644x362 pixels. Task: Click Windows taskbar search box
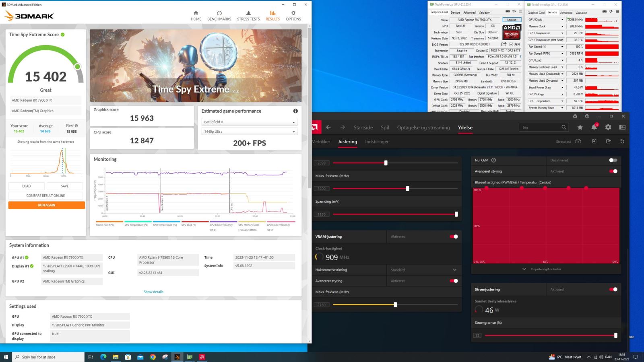point(48,357)
